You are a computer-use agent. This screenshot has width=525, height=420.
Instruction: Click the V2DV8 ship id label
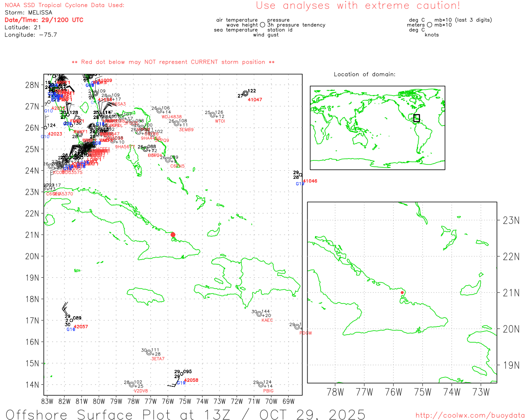pyautogui.click(x=141, y=391)
